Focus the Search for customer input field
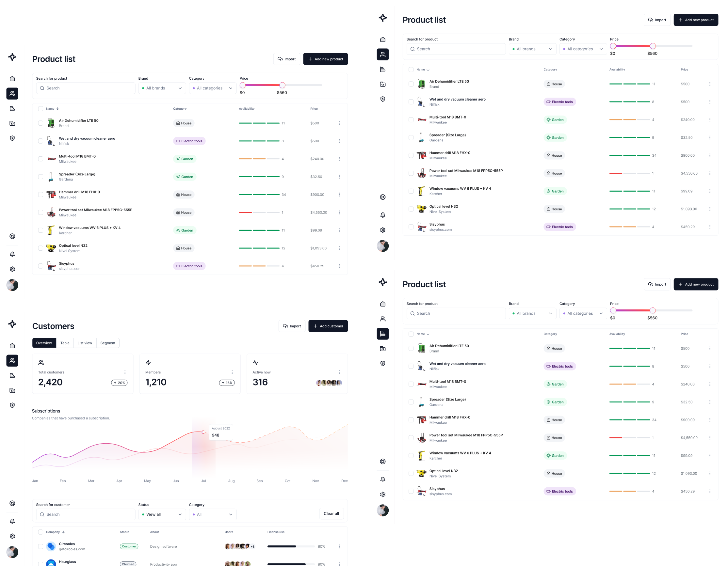This screenshot has width=728, height=566. [x=86, y=514]
